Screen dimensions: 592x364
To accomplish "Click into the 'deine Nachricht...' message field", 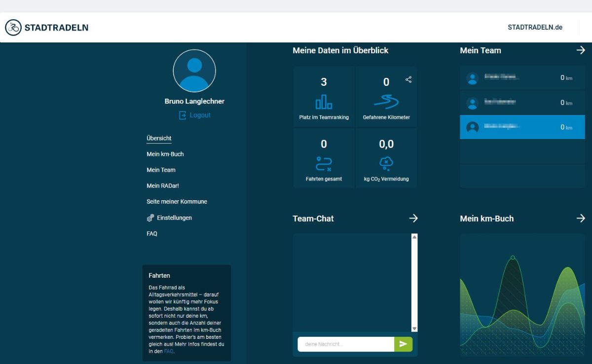I will point(346,344).
